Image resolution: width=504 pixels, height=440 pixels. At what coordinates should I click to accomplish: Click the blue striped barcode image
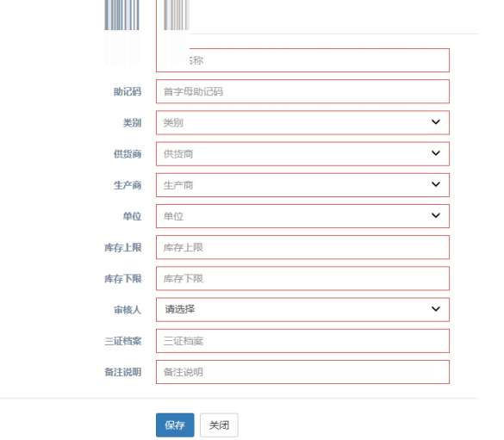click(121, 15)
